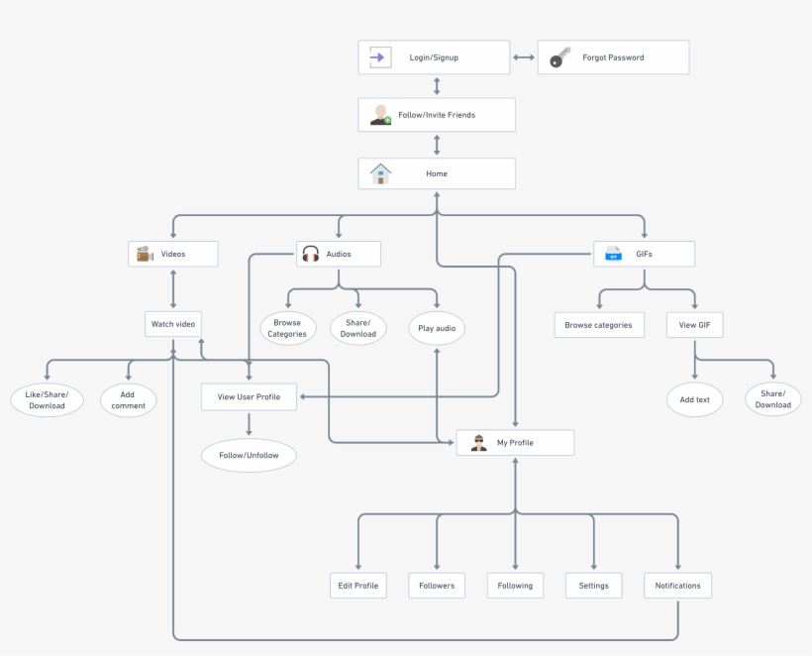Open the View User Profile node

click(x=249, y=396)
